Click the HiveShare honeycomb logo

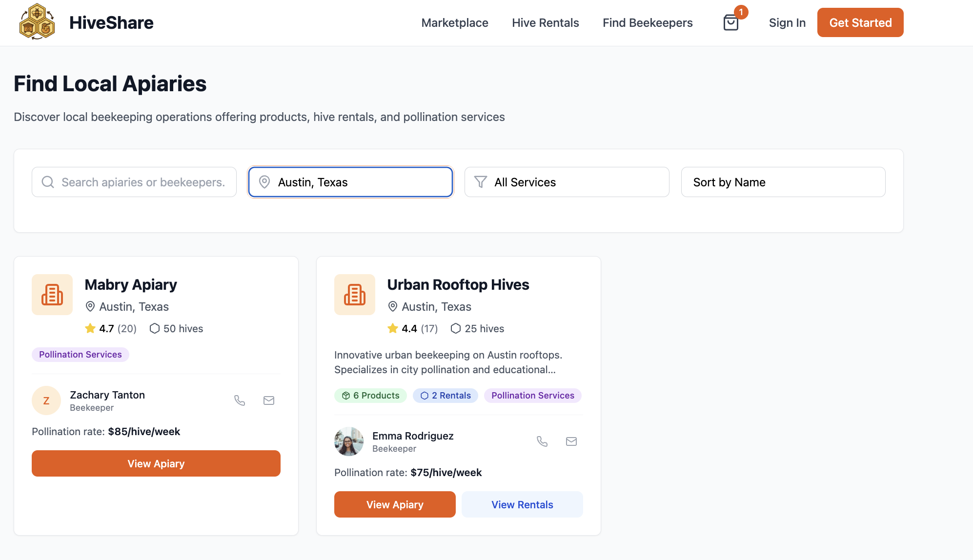tap(37, 21)
